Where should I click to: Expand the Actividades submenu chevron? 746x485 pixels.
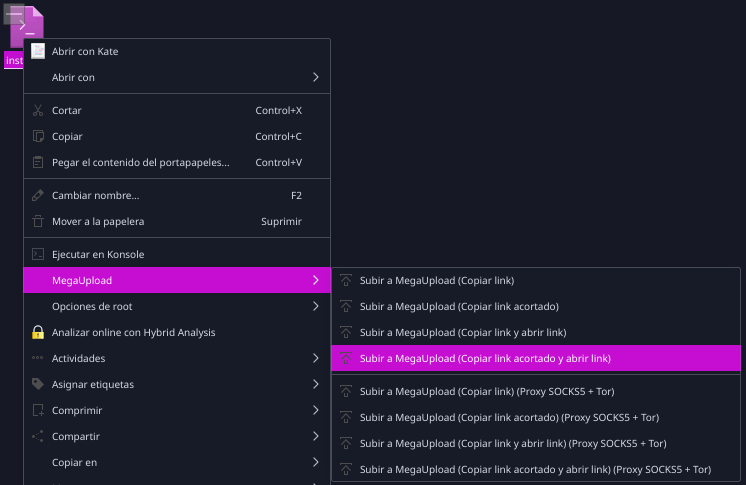(x=315, y=358)
